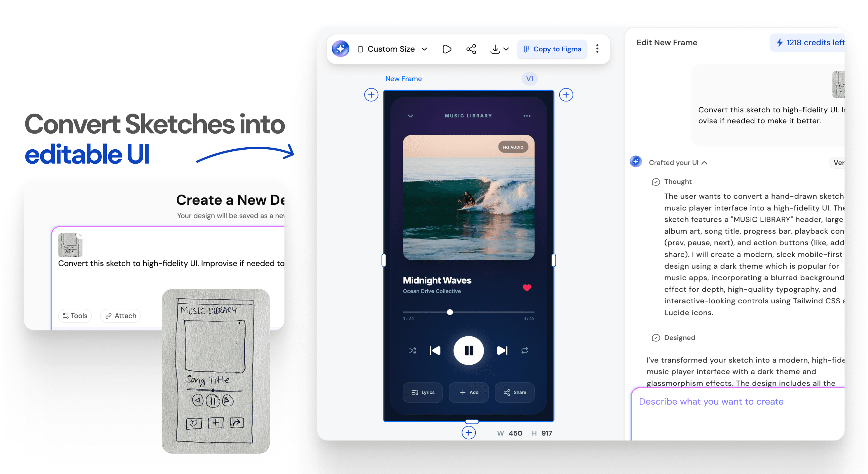Click the Attach button

click(x=120, y=316)
